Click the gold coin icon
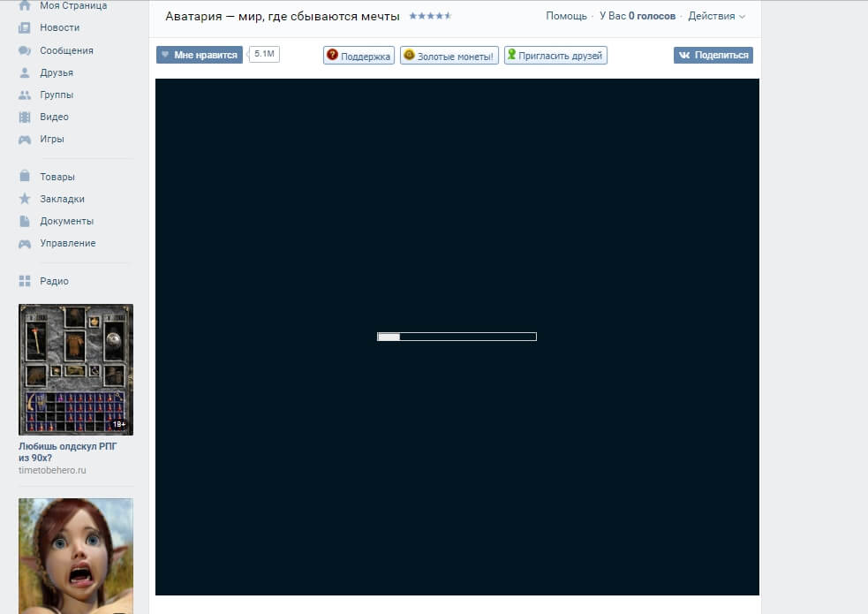Screen dimensions: 868x614 [x=409, y=54]
